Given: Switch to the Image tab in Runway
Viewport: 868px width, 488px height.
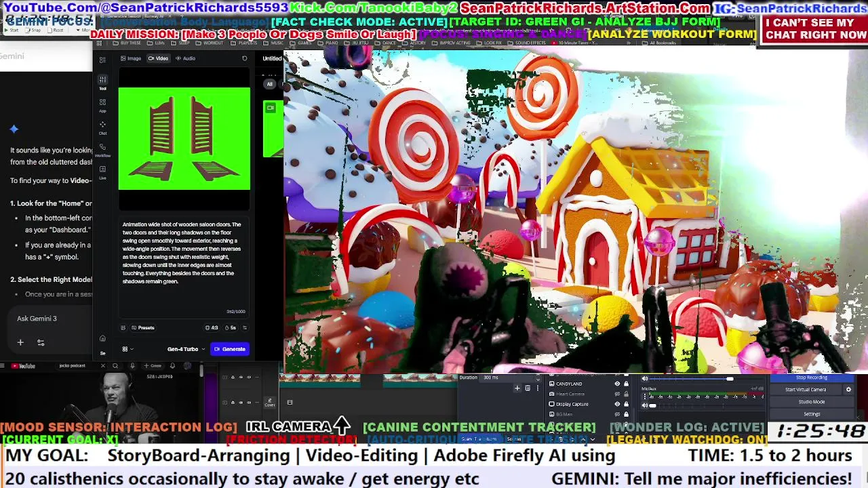Looking at the screenshot, I should click(130, 58).
